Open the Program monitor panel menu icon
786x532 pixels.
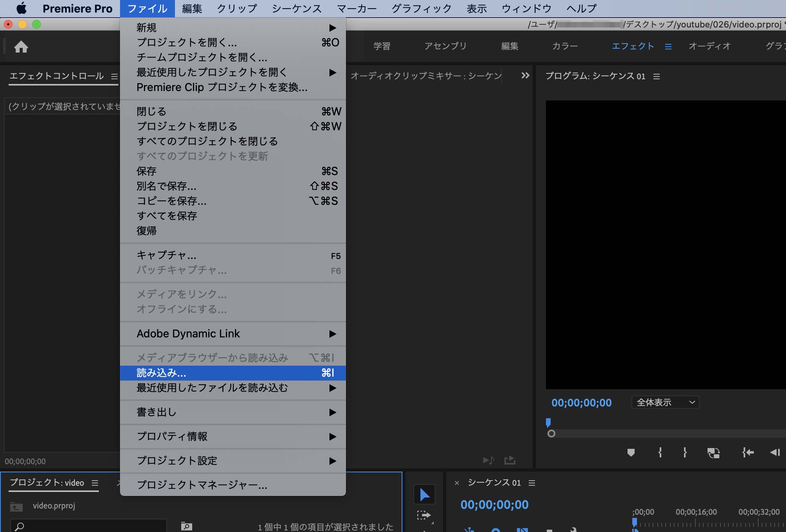(657, 77)
